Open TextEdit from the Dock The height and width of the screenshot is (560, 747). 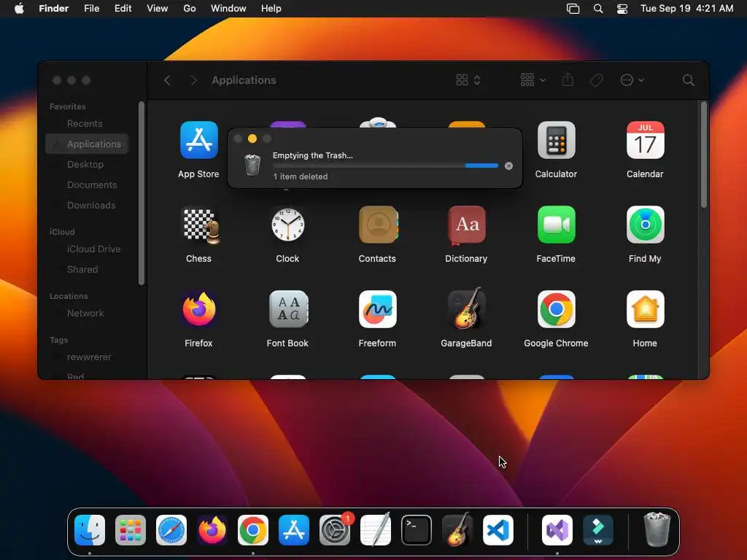376,529
